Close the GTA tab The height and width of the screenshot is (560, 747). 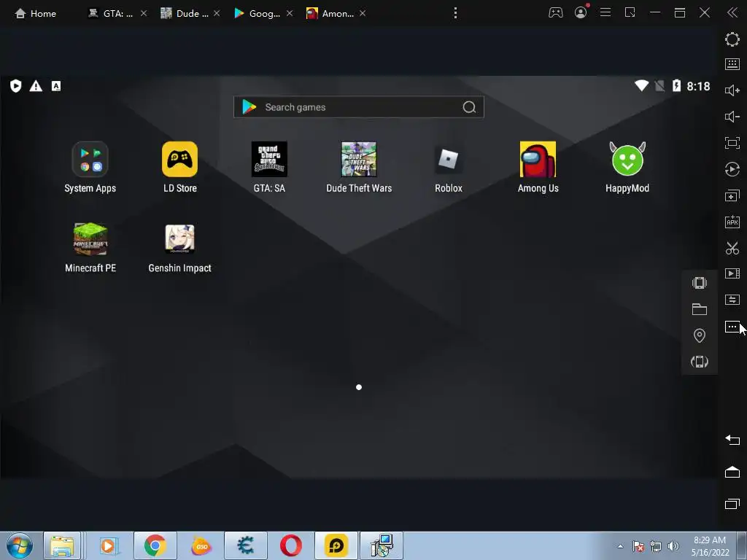click(x=144, y=13)
